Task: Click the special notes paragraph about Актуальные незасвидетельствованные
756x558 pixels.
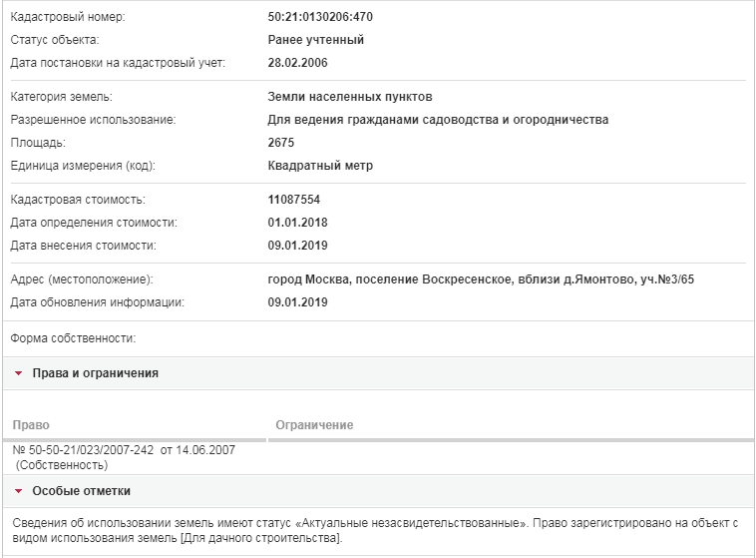Action: tap(375, 530)
